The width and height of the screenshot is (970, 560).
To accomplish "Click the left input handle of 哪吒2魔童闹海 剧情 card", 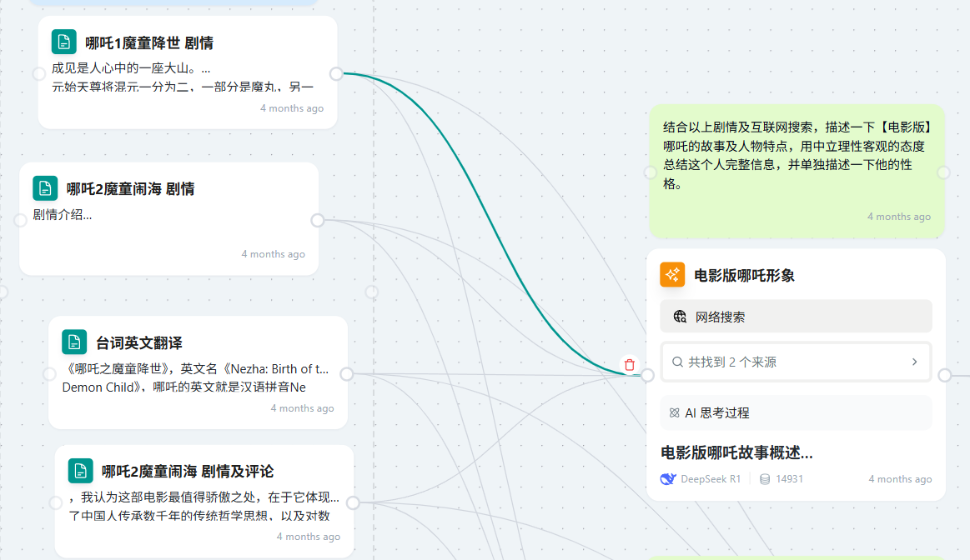I will [x=20, y=220].
